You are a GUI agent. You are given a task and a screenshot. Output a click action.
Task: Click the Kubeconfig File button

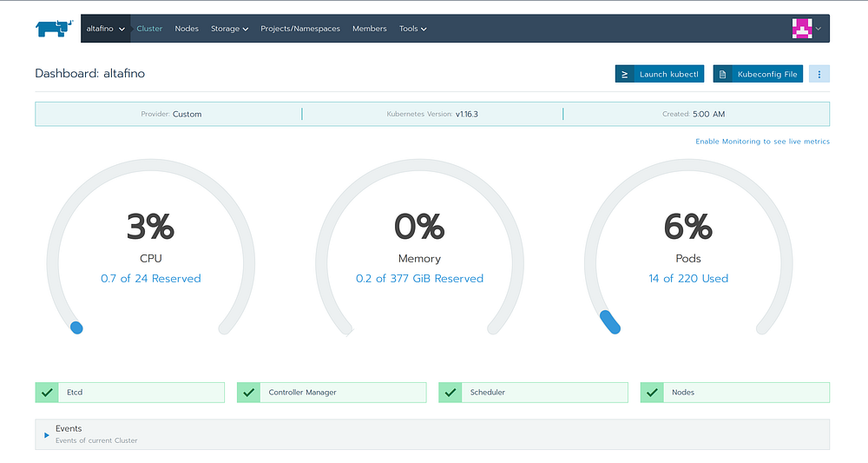click(758, 74)
